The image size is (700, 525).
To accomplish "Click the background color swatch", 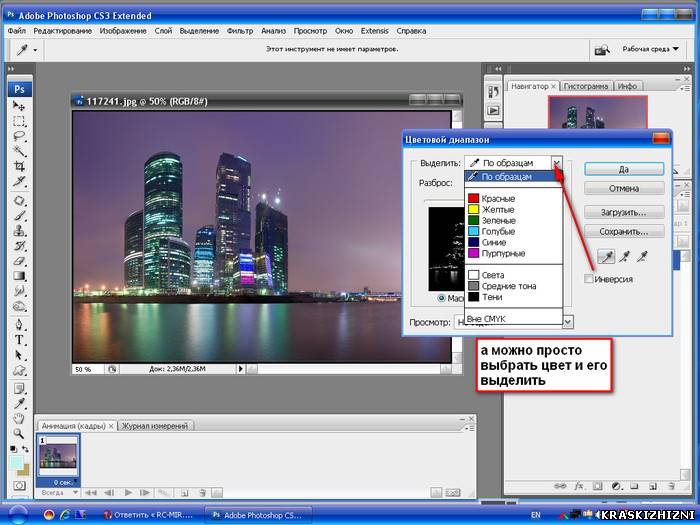I will [x=25, y=470].
